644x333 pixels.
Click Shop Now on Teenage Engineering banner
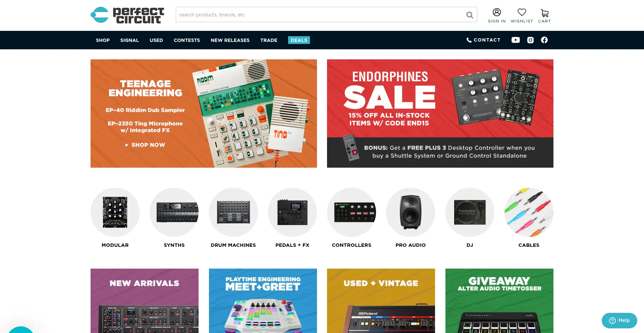pyautogui.click(x=145, y=145)
